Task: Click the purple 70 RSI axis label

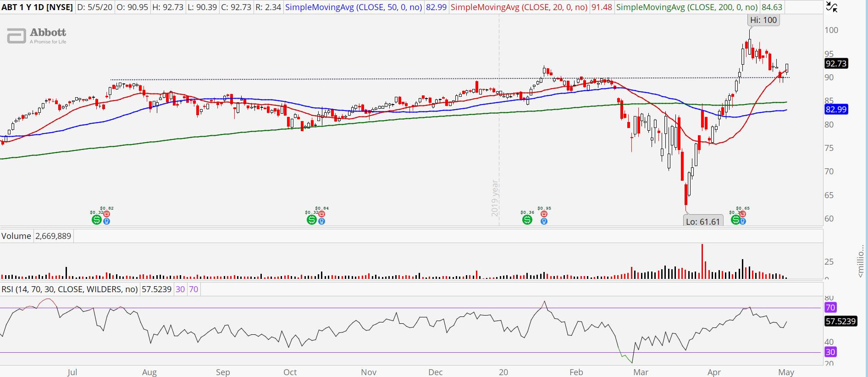Action: point(830,308)
